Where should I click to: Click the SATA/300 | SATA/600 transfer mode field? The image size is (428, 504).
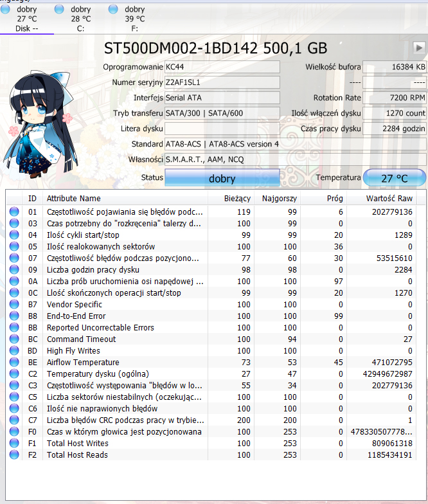tap(222, 113)
